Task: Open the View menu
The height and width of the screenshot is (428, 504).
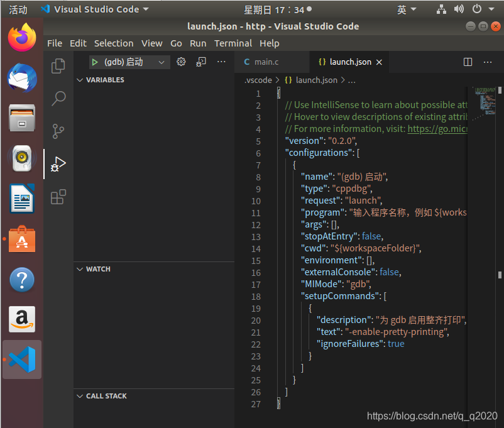Action: click(x=151, y=43)
